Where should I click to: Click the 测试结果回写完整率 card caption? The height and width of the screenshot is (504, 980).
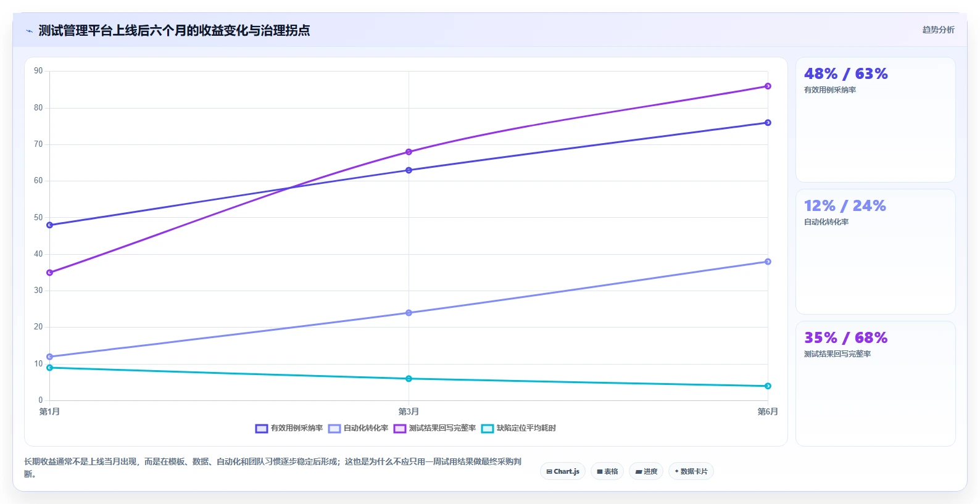(837, 354)
